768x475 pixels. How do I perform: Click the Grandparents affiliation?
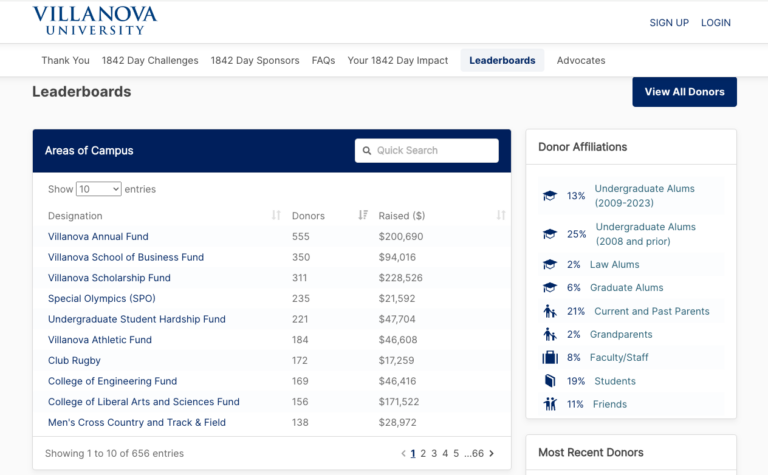[x=621, y=334]
